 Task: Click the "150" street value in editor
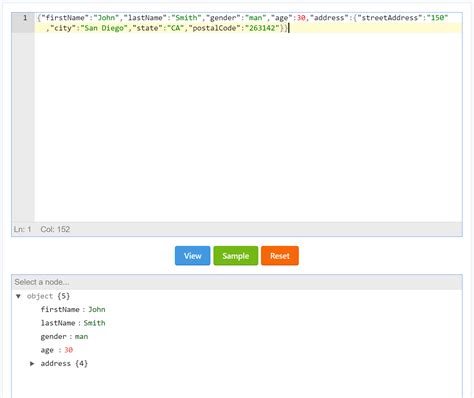click(x=437, y=18)
